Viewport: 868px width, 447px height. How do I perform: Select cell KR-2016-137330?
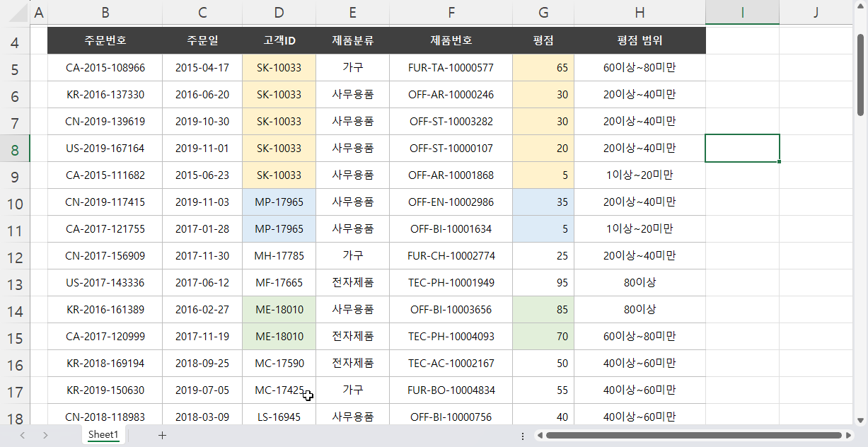[105, 95]
